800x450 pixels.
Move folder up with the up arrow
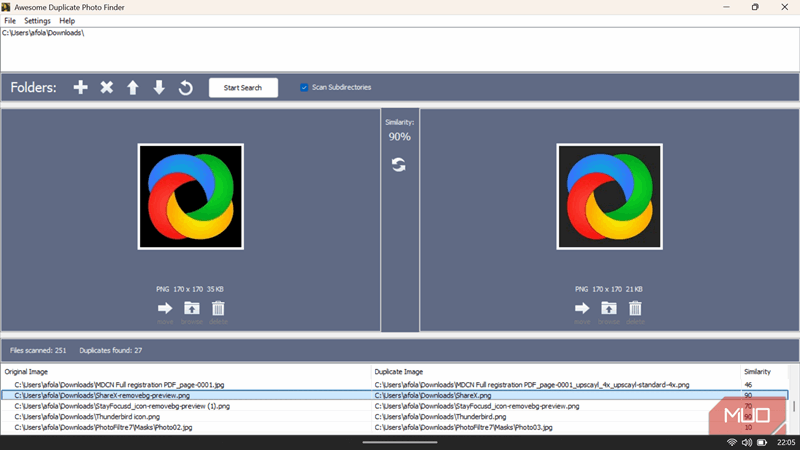coord(133,88)
